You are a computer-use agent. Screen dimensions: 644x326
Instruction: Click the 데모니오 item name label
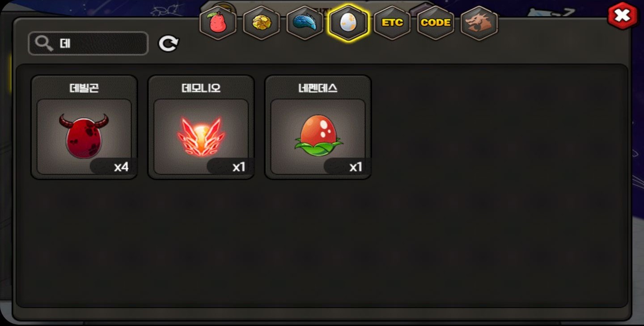[x=201, y=88]
